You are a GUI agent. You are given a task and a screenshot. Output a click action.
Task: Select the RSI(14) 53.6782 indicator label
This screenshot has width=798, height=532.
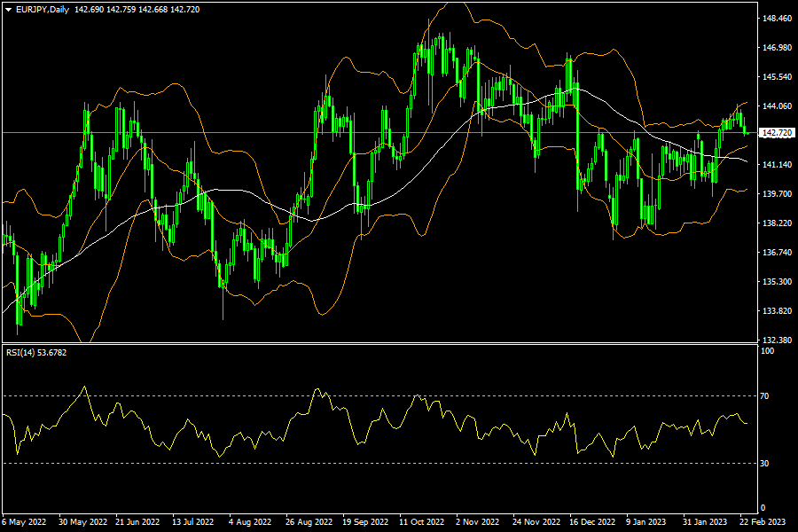pyautogui.click(x=36, y=352)
